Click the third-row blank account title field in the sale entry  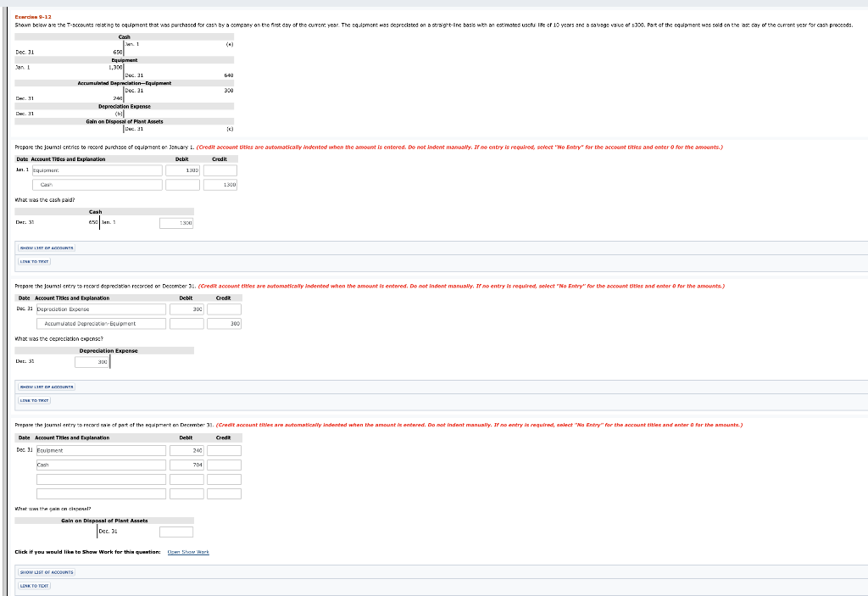tap(102, 480)
